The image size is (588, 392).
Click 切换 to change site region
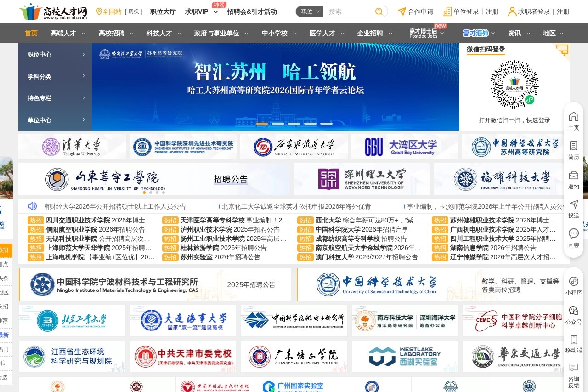pos(133,11)
